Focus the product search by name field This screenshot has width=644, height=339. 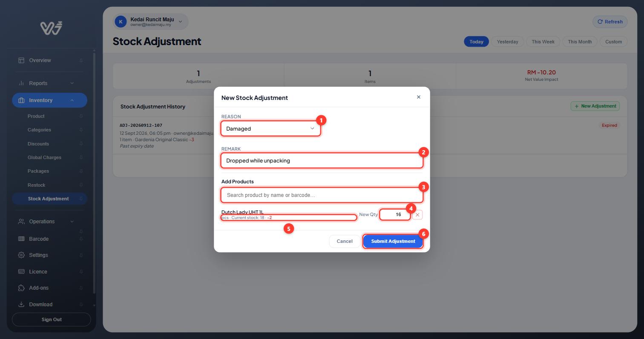click(x=322, y=195)
